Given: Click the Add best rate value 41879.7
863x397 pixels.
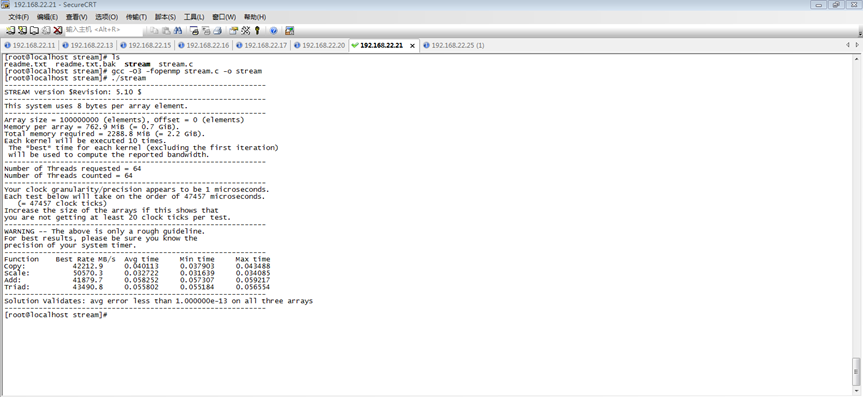Looking at the screenshot, I should [x=88, y=280].
